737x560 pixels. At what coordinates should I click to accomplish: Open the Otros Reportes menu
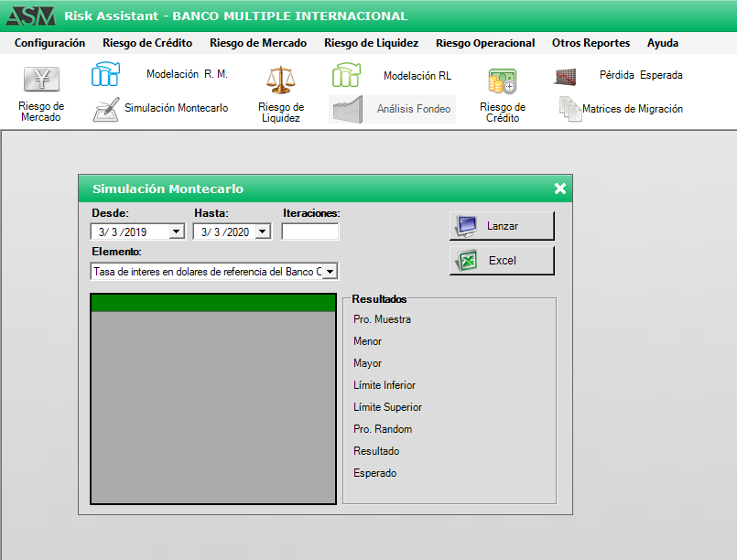(x=591, y=43)
